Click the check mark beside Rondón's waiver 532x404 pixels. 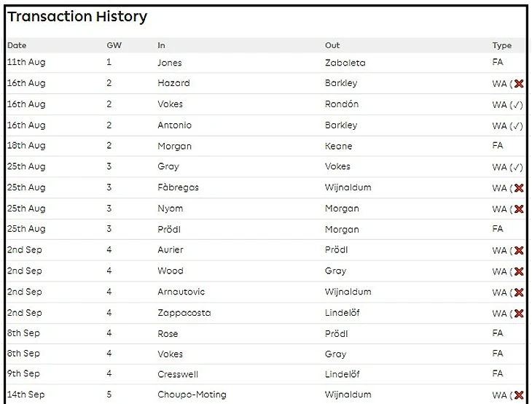[x=517, y=105]
